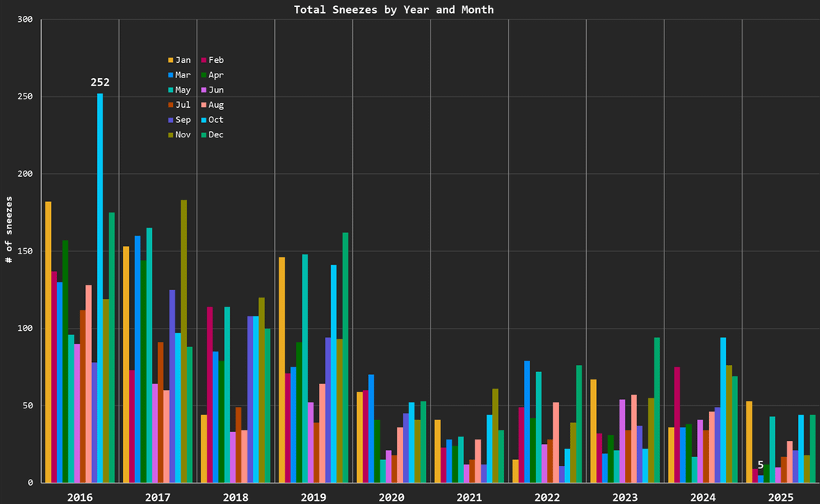This screenshot has width=820, height=504.
Task: Click the 300 y-axis tick label
Action: (x=24, y=19)
